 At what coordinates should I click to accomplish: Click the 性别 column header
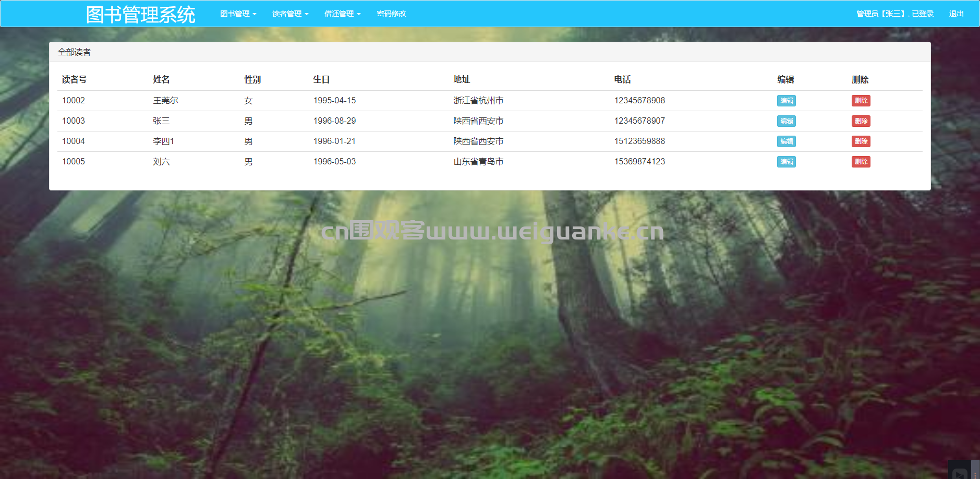[252, 79]
